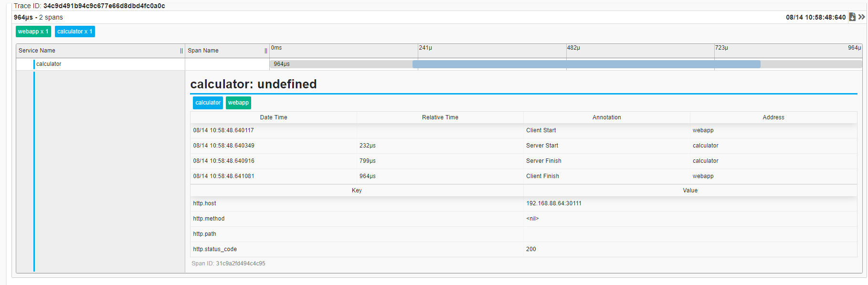
Task: Click the Client Start annotation row
Action: tap(541, 130)
